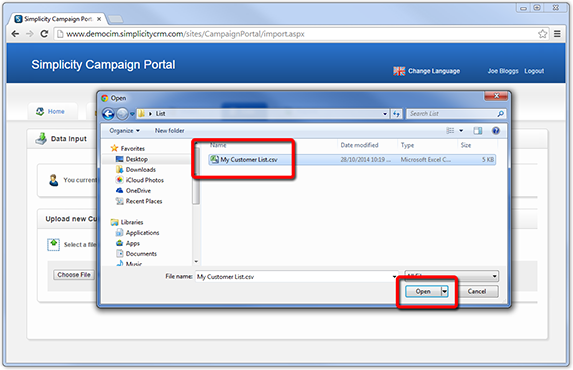The image size is (573, 370).
Task: Click the search magnifier in Search List
Action: [500, 114]
